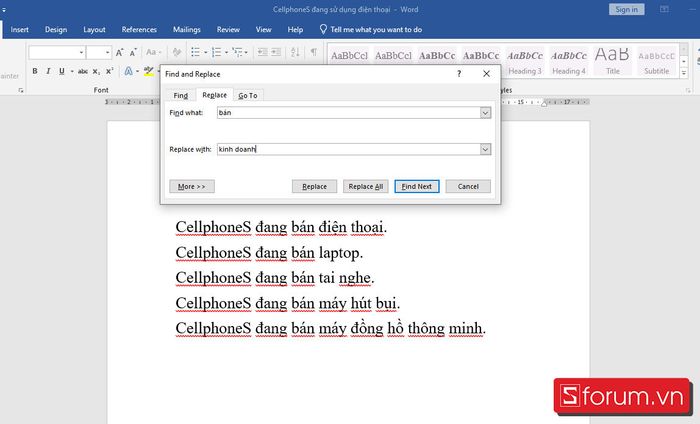The height and width of the screenshot is (424, 700).
Task: Toggle Italic formatting
Action: tap(48, 71)
